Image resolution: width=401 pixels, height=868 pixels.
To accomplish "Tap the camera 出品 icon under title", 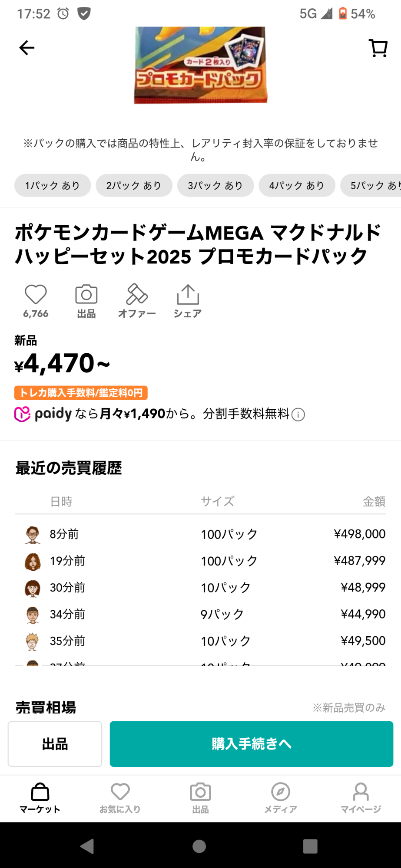I will 86,295.
